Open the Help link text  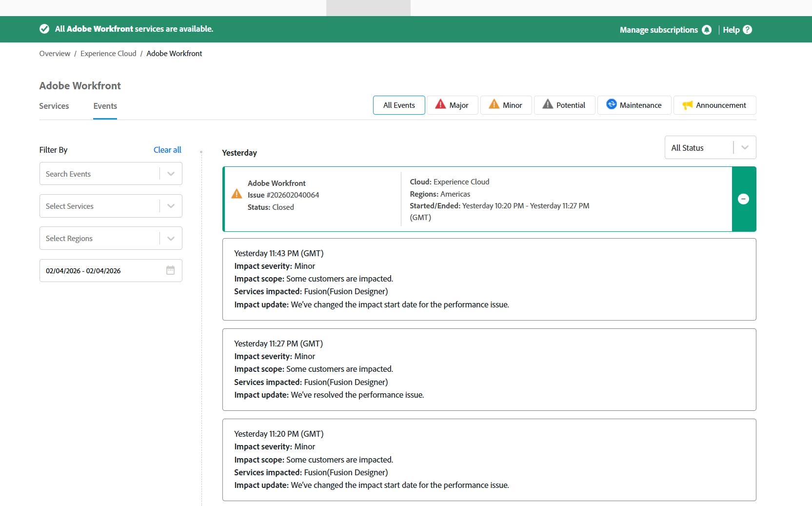(x=731, y=30)
